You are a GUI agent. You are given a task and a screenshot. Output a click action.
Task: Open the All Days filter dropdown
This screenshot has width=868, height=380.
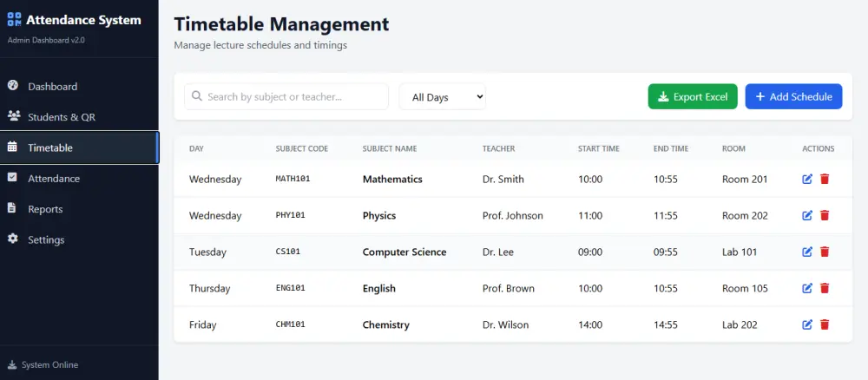tap(443, 97)
